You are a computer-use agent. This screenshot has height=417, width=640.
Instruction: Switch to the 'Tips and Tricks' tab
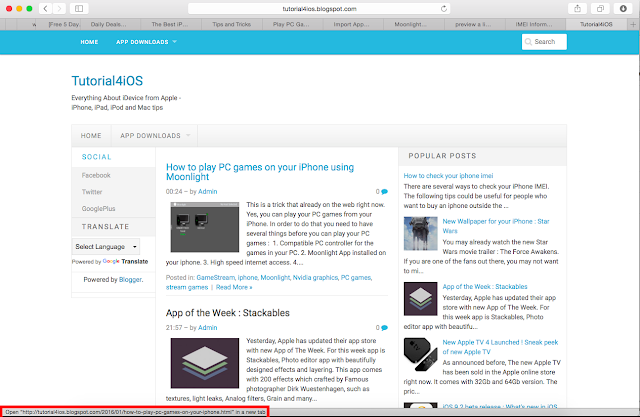pos(231,24)
